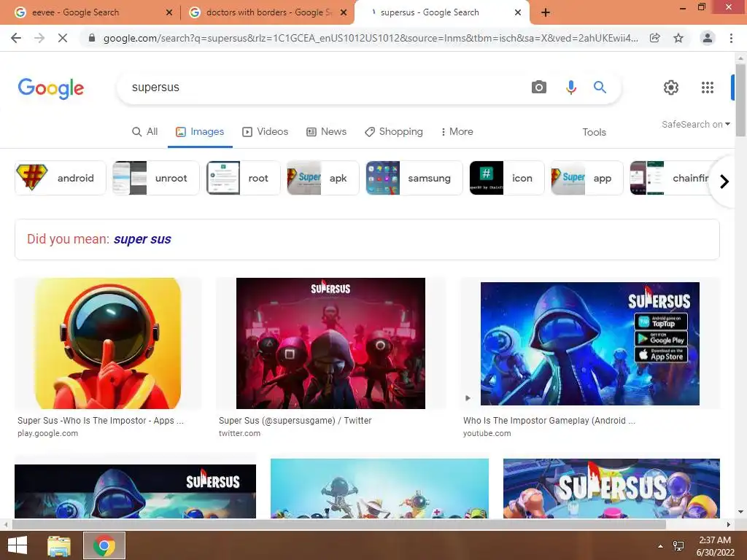Submit search with magnifier icon
Viewport: 747px width, 560px height.
[600, 87]
